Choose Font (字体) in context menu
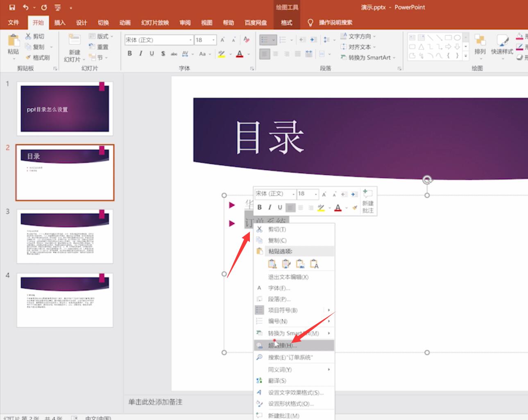Viewport: 528px width, 420px height. click(x=294, y=288)
